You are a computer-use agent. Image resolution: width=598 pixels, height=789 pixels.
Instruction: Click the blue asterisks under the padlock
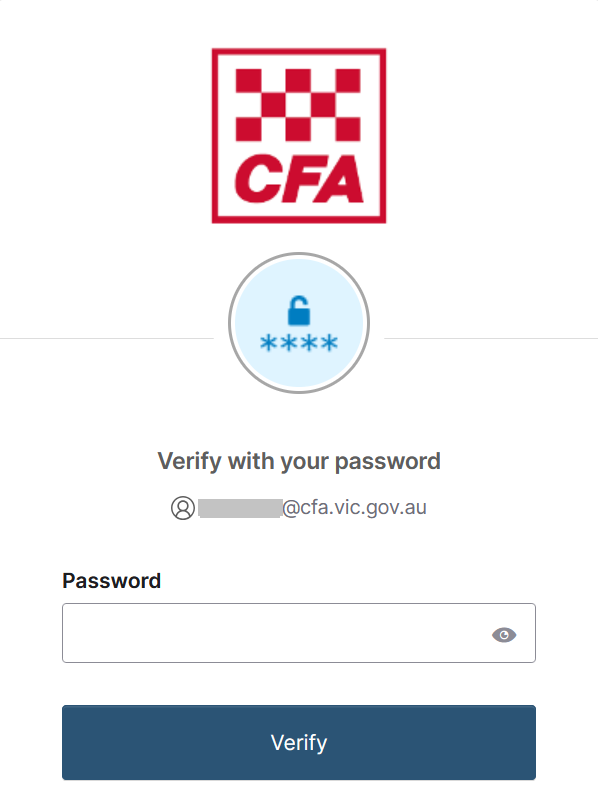299,343
